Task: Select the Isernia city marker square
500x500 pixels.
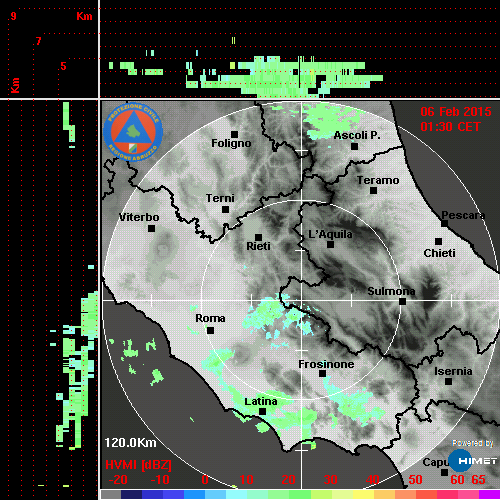Action: click(448, 381)
